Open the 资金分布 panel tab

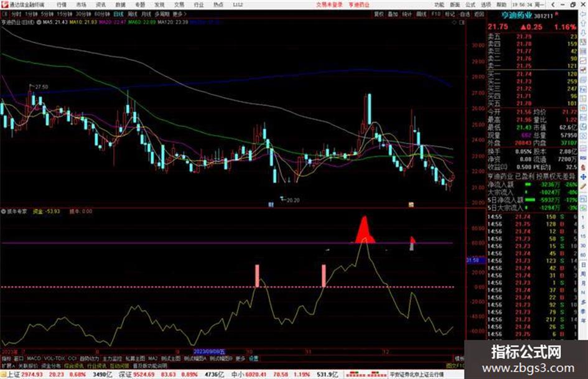50,365
